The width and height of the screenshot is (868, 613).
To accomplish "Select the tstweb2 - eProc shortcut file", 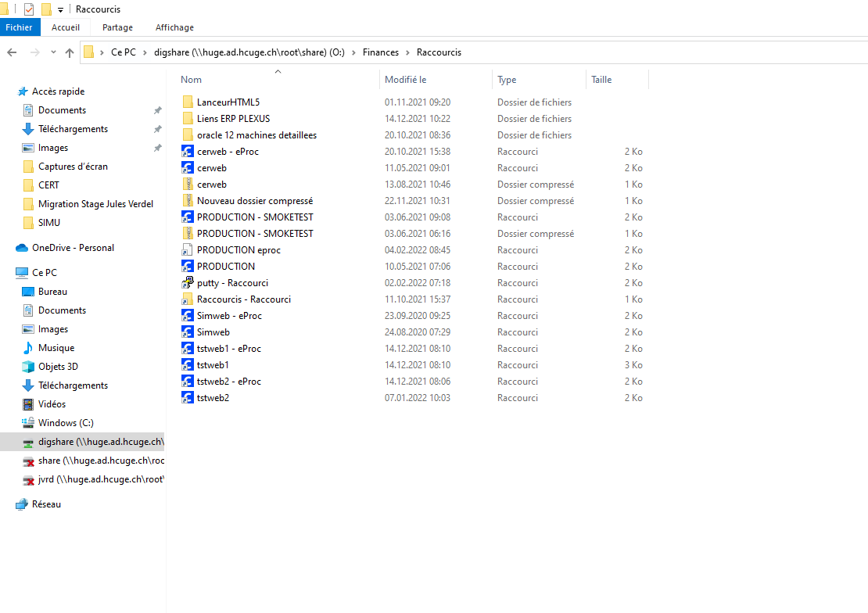I will tap(228, 382).
